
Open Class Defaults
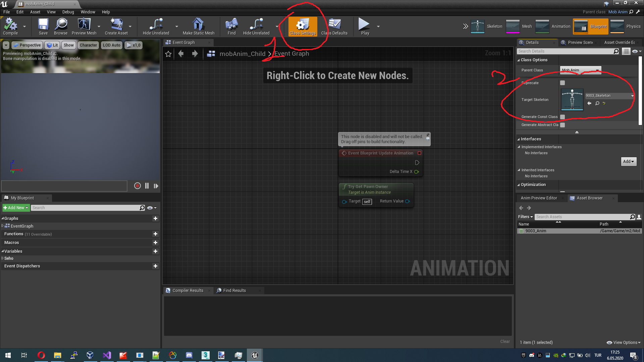334,26
